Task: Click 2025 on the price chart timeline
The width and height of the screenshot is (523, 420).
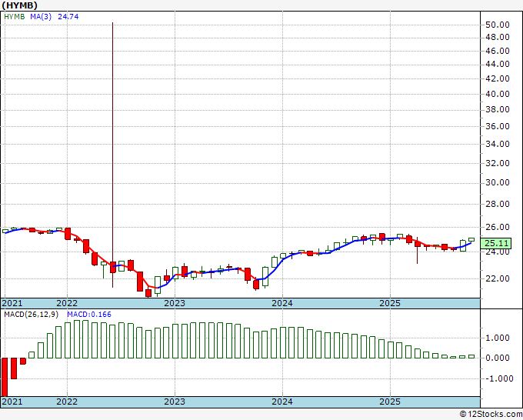Action: (390, 303)
